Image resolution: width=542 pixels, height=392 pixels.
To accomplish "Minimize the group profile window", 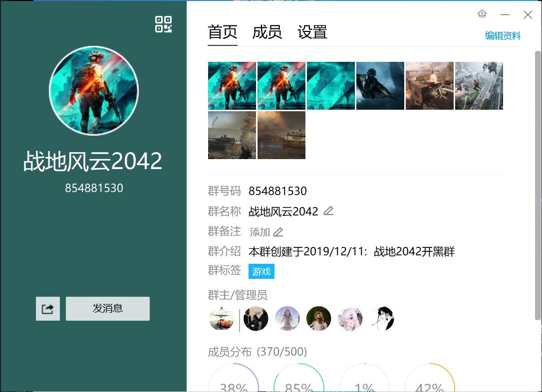I will [x=505, y=14].
